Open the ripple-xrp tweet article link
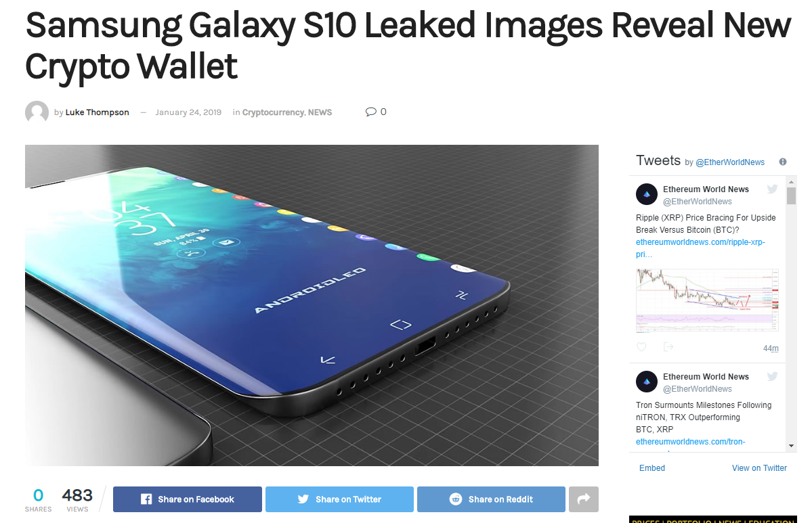This screenshot has height=523, width=812. 700,248
